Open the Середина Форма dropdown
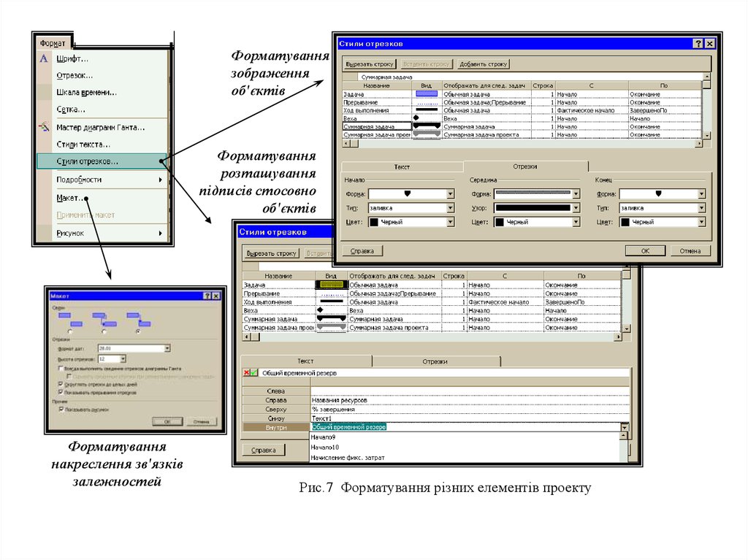The width and height of the screenshot is (748, 560). point(576,193)
